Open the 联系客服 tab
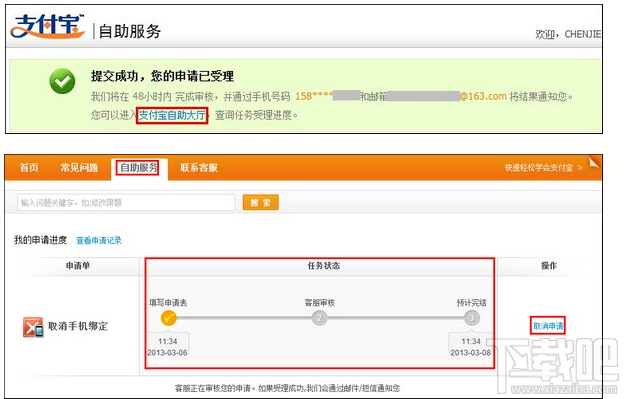The width and height of the screenshot is (626, 399). click(199, 168)
